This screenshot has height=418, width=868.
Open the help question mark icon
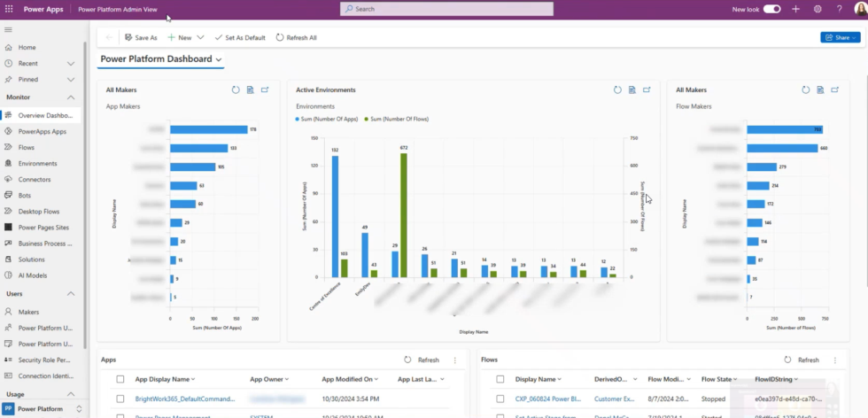(x=839, y=9)
